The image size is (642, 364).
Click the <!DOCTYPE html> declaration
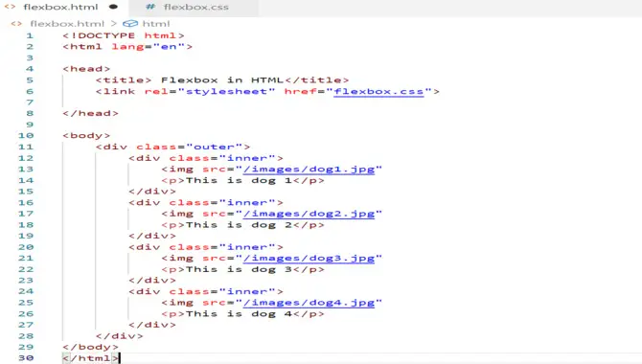pos(124,35)
